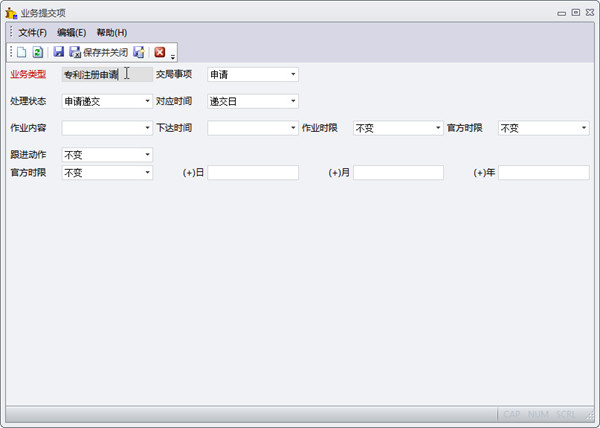Screen dimensions: 600x428
Task: Click the green Refresh toolbar icon
Action: [38, 52]
